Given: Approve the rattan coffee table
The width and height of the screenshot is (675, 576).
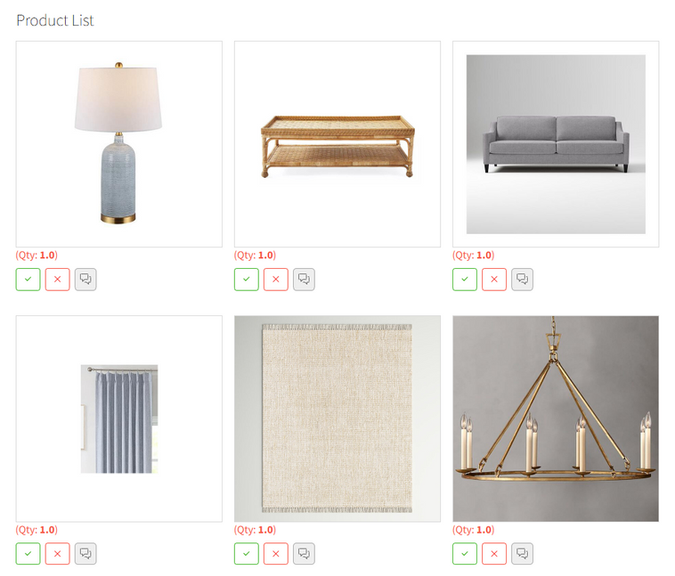Looking at the screenshot, I should (246, 279).
